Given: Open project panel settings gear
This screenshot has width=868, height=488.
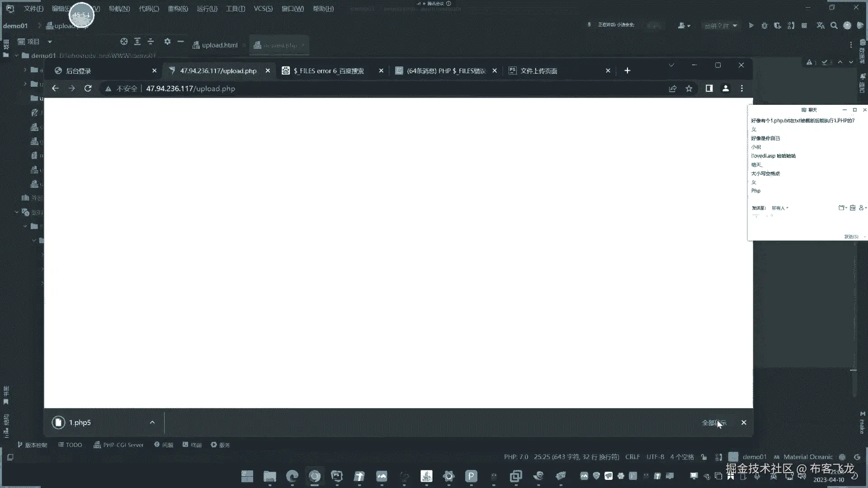Looking at the screenshot, I should point(167,42).
